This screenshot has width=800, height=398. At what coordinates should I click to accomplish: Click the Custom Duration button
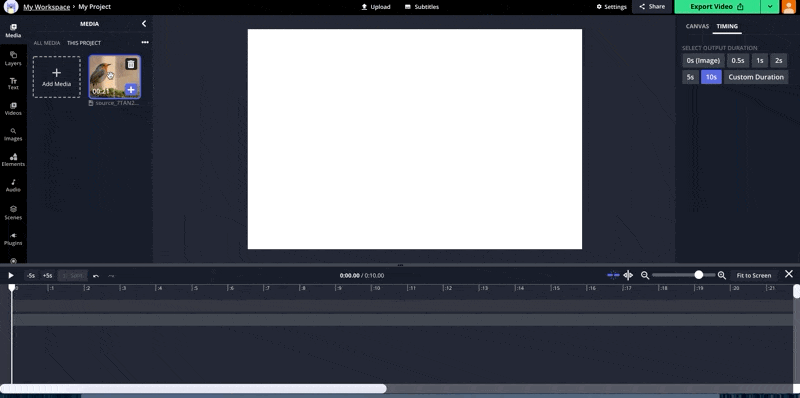[756, 77]
